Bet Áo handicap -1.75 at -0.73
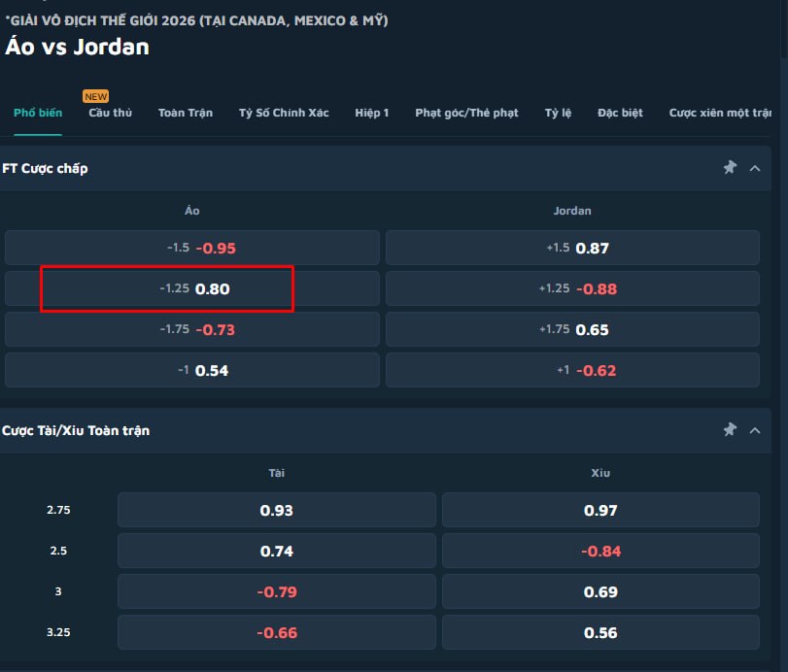This screenshot has width=788, height=672. (192, 329)
